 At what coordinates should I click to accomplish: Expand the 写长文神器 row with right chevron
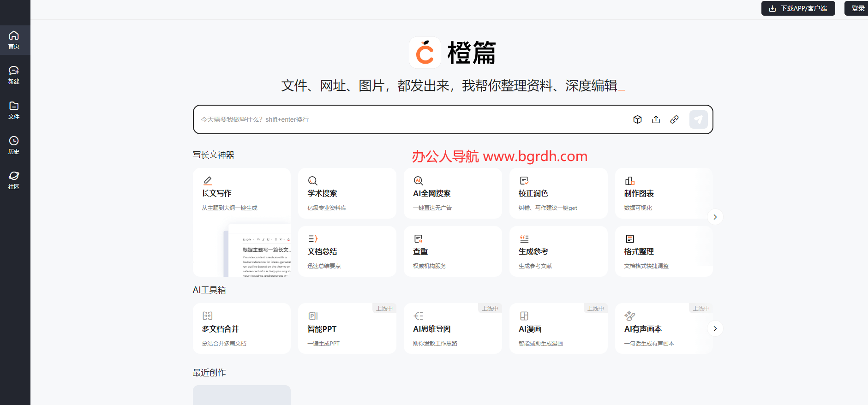[x=715, y=217]
